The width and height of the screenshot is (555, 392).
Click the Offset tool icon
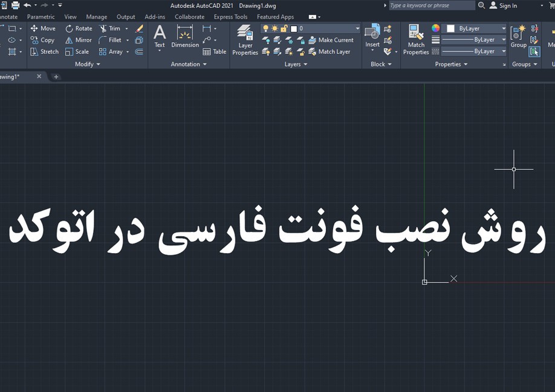tap(139, 51)
